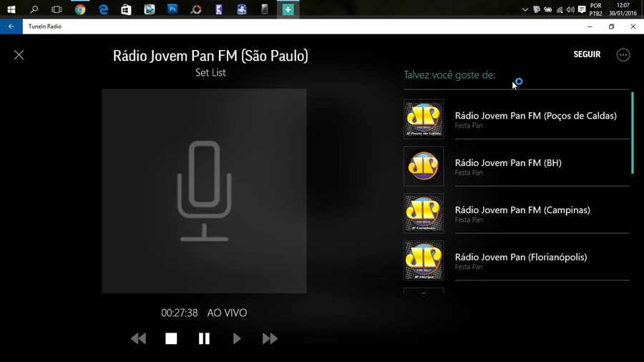
Task: Open taskbar search magnifier
Action: [34, 9]
